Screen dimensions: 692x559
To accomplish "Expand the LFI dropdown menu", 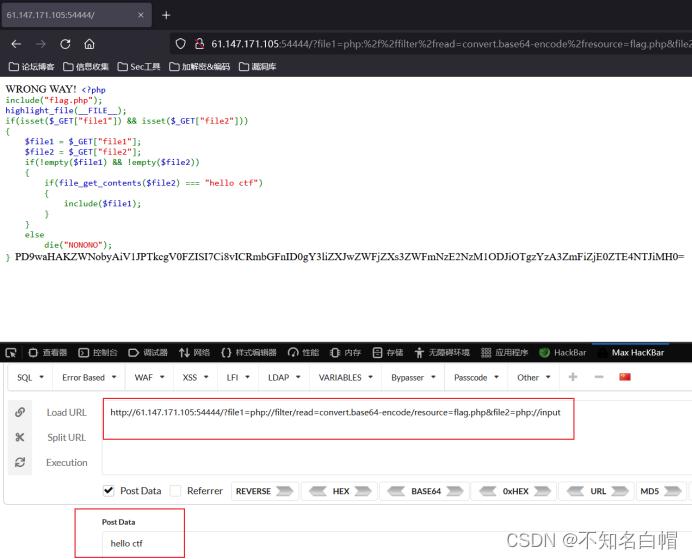I will point(238,378).
